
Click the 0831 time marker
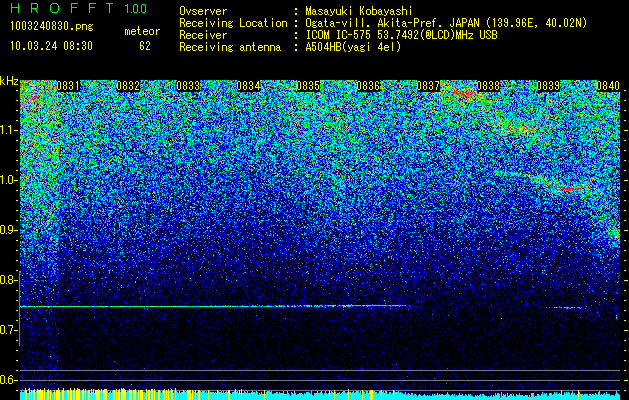pos(68,86)
